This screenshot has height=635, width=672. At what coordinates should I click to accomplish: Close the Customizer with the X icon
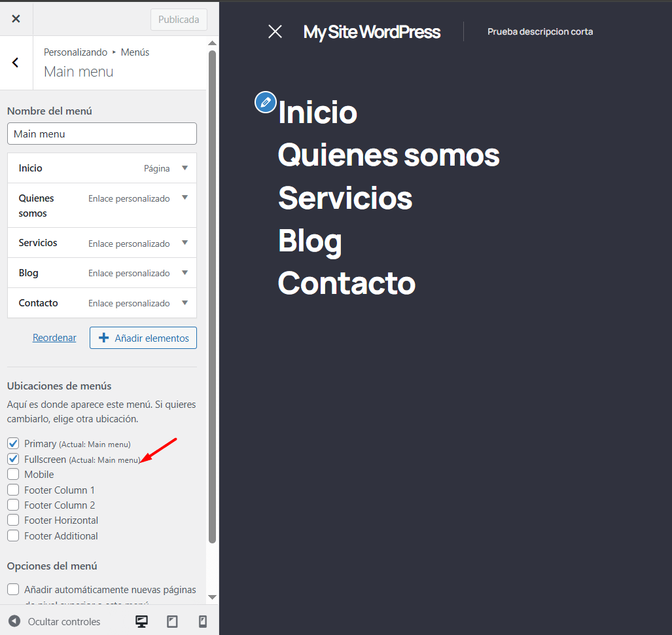(x=16, y=19)
